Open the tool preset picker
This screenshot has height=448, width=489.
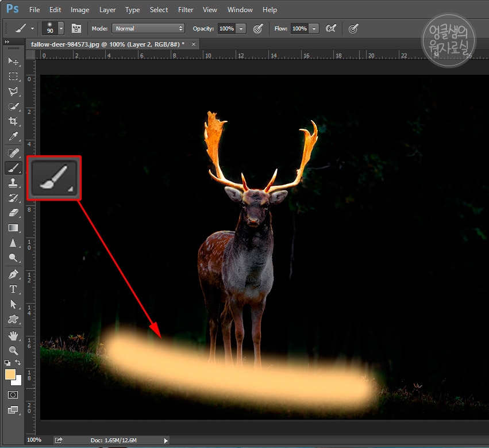click(25, 28)
